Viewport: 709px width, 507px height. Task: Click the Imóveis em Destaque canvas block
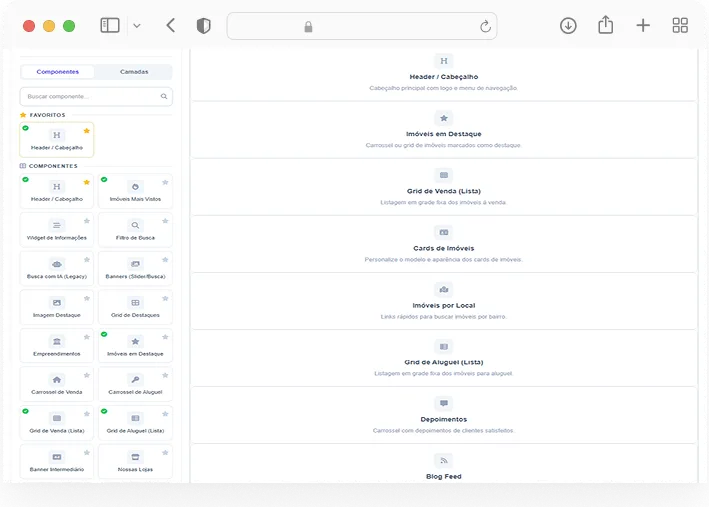[x=444, y=130]
